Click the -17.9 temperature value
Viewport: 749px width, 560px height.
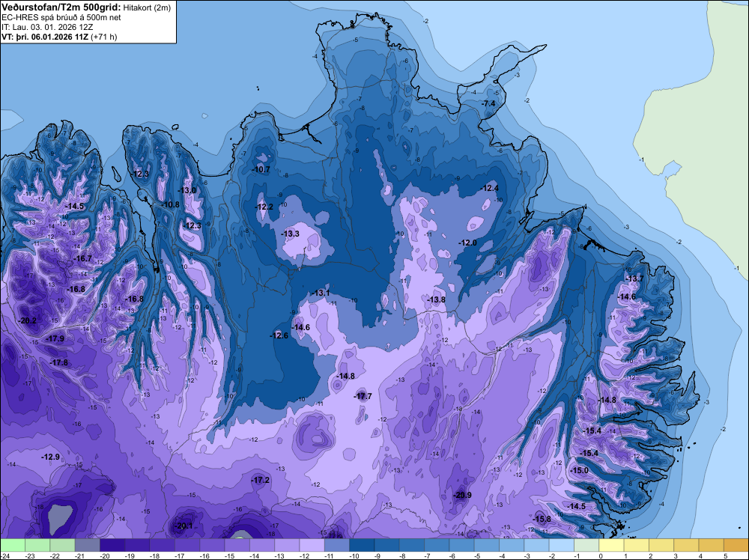pos(55,338)
